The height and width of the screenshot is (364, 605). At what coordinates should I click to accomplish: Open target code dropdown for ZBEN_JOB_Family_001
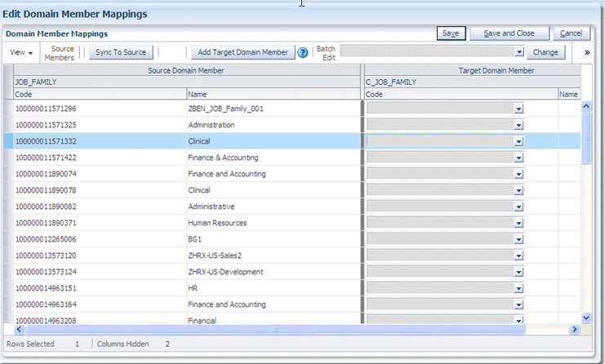tap(518, 109)
